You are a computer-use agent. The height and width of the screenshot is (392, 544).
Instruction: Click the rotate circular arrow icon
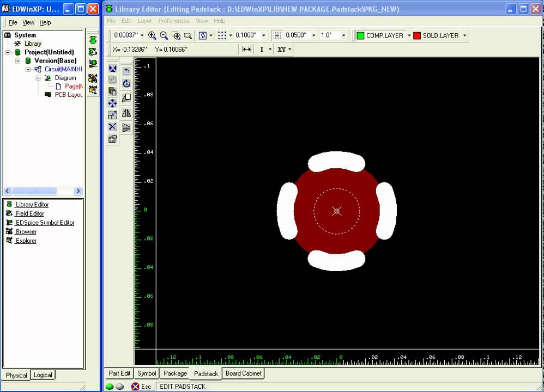[x=126, y=83]
